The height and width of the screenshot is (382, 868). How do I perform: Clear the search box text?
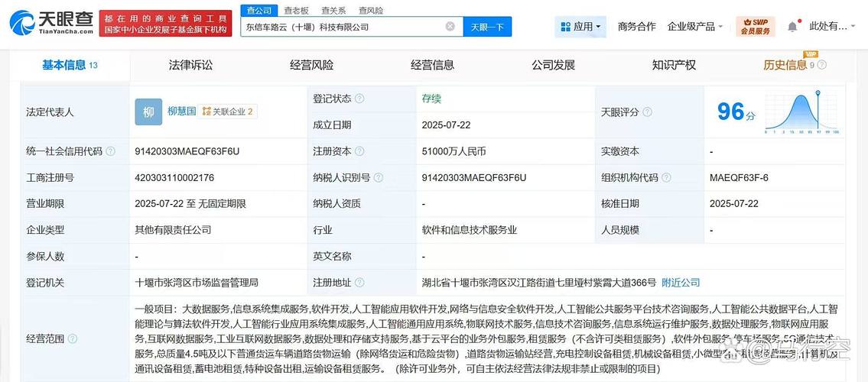[450, 26]
